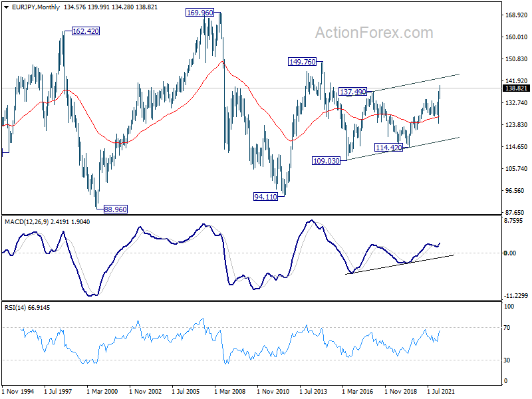Click the 1 Jul 2021 time axis marker
Viewport: 532px width, 399px height.
click(440, 391)
